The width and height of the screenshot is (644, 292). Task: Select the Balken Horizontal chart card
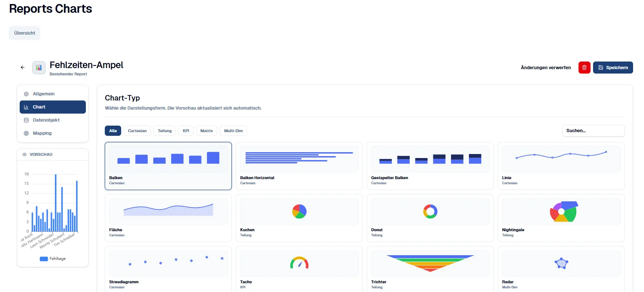299,166
